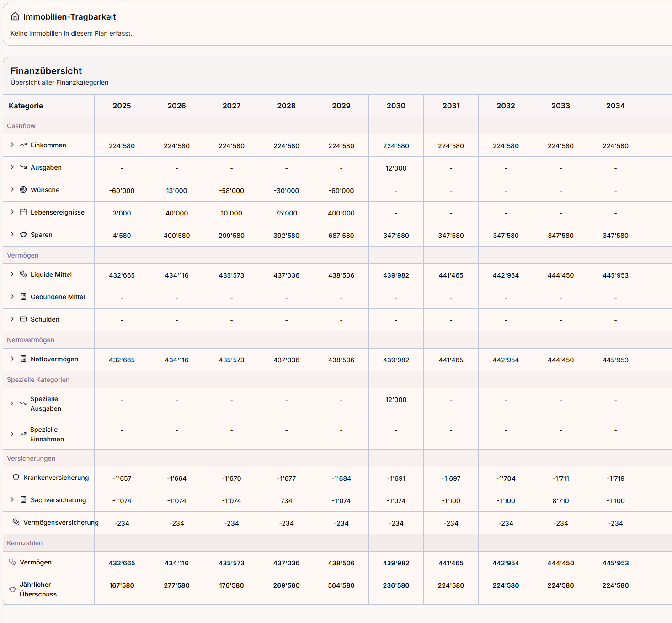The width and height of the screenshot is (672, 623).
Task: Click the trending-up icon next to Einkommen
Action: (x=23, y=145)
